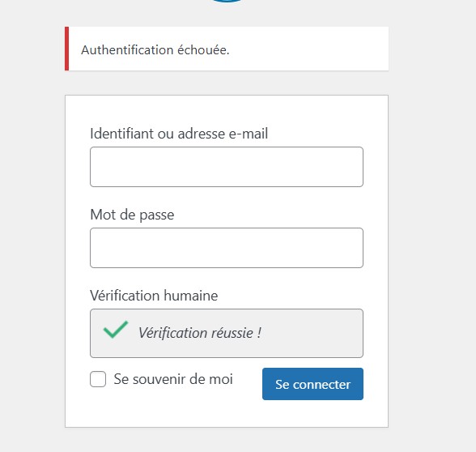Click the 'Identifiant ou adresse e-mail' label
The width and height of the screenshot is (476, 452).
coord(179,134)
